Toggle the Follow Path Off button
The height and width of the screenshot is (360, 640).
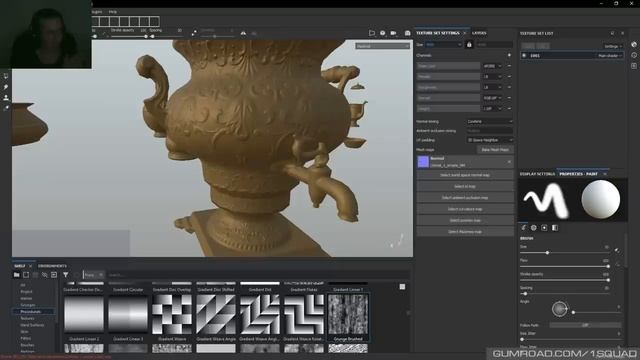pos(585,325)
